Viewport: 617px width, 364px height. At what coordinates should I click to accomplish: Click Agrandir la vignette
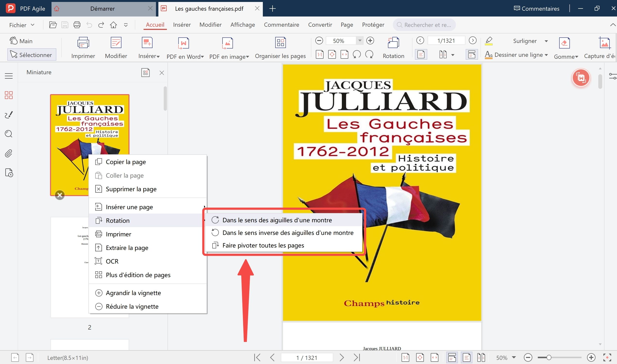point(148,293)
